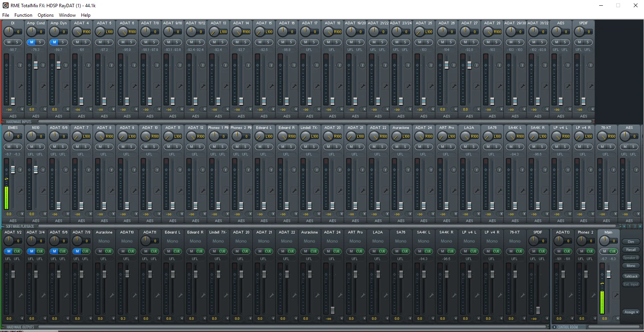Open the Function menu
644x332 pixels.
[x=23, y=15]
